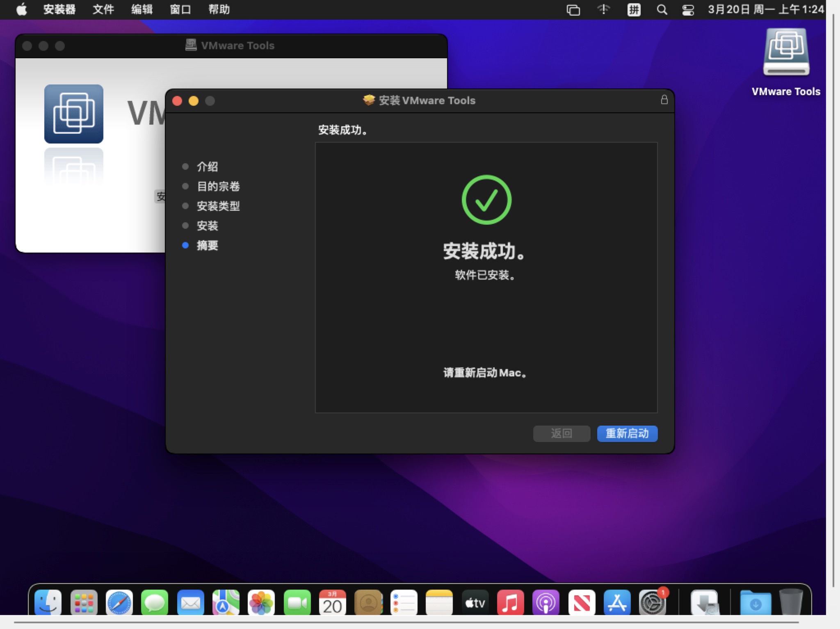This screenshot has height=629, width=840.
Task: Switch Pinyin input method icon
Action: [x=634, y=9]
